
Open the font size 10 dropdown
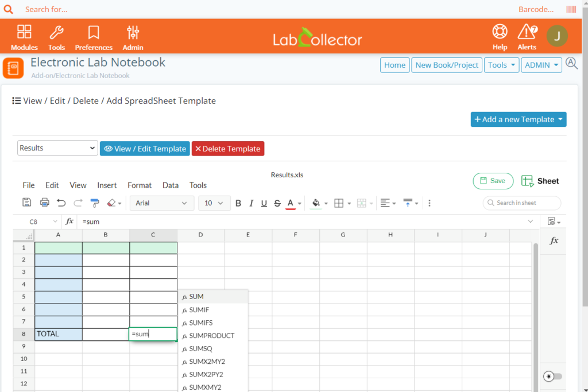pos(214,203)
